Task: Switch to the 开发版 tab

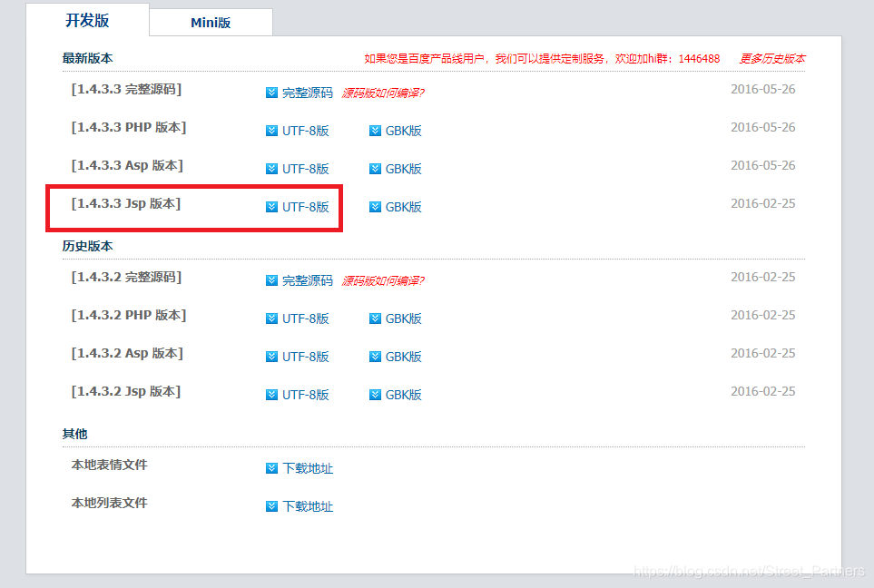Action: tap(87, 20)
